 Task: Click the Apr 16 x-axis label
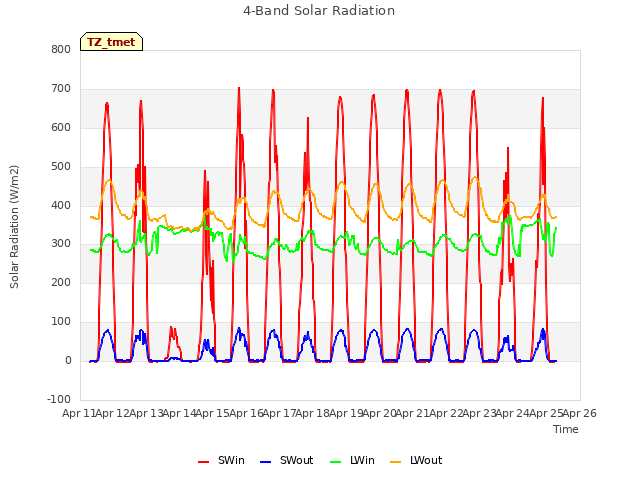[x=246, y=413]
